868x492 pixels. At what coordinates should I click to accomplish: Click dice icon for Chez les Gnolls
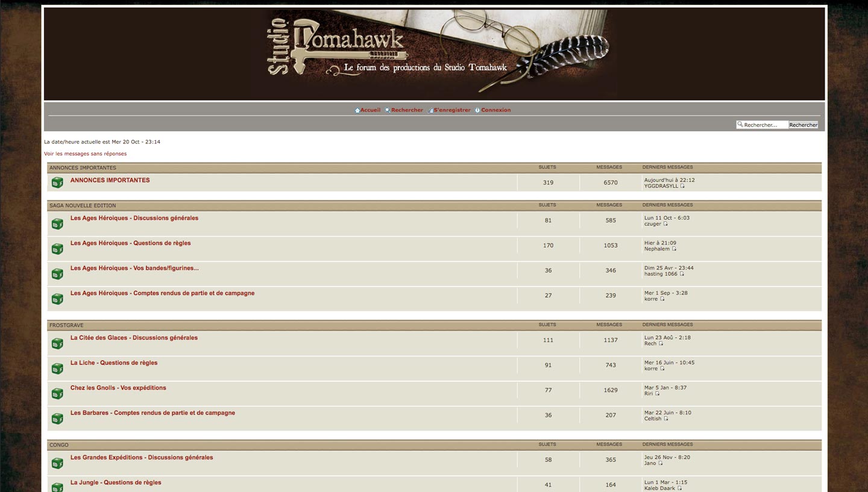pyautogui.click(x=57, y=394)
